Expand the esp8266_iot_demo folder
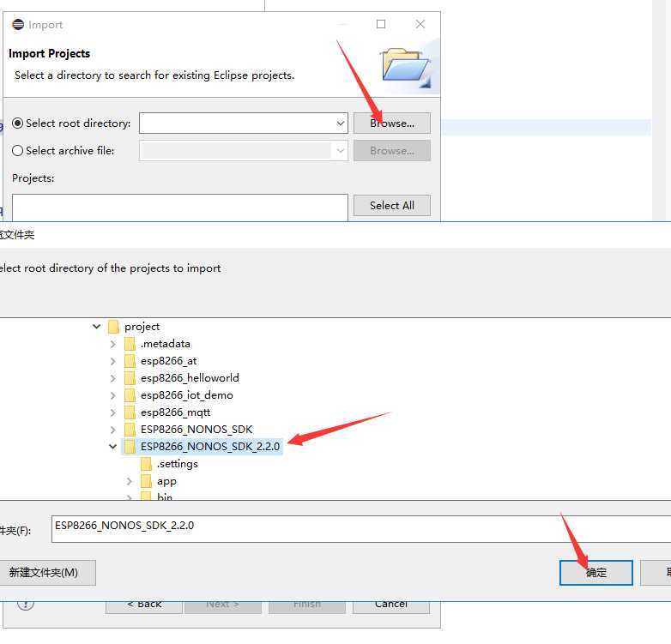This screenshot has width=671, height=644. point(113,395)
